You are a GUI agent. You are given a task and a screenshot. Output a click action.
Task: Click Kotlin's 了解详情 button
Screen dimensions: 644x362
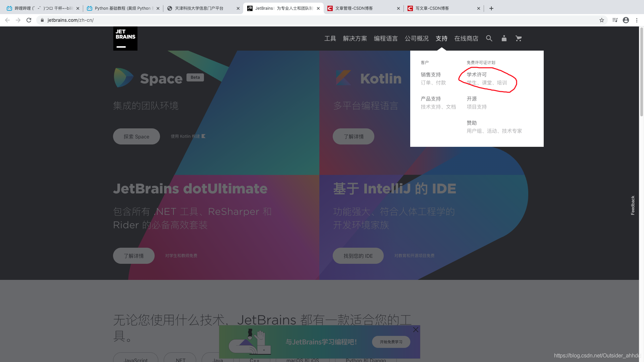[354, 136]
